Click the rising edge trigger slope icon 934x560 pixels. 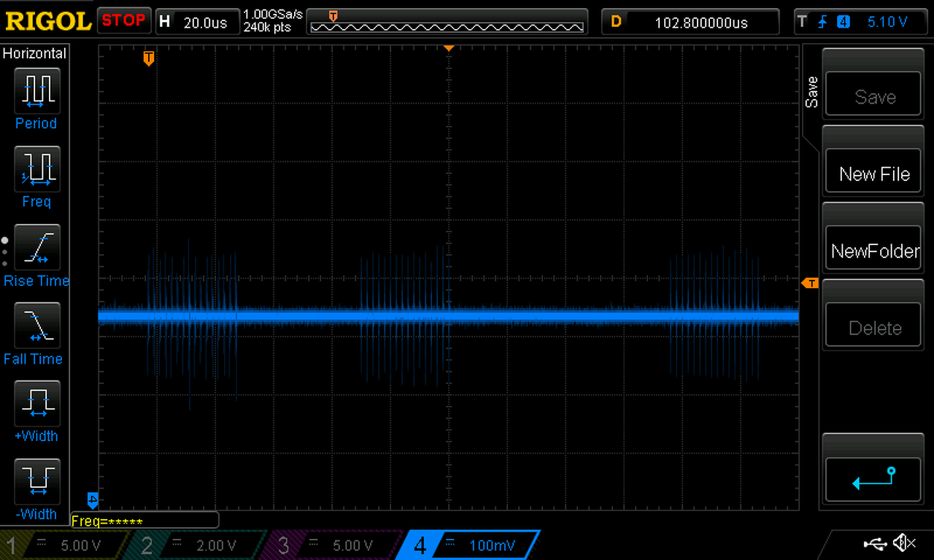click(822, 22)
